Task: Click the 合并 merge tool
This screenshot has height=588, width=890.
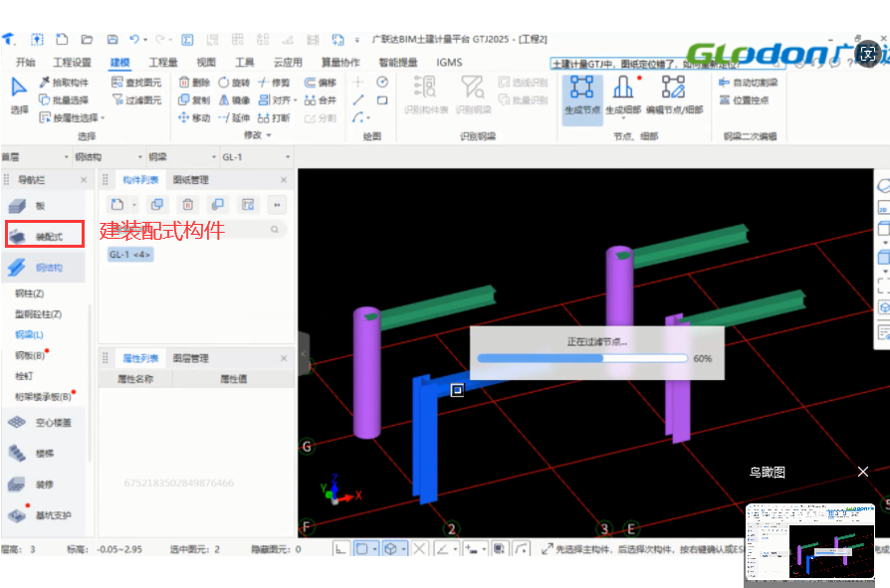Action: [321, 99]
